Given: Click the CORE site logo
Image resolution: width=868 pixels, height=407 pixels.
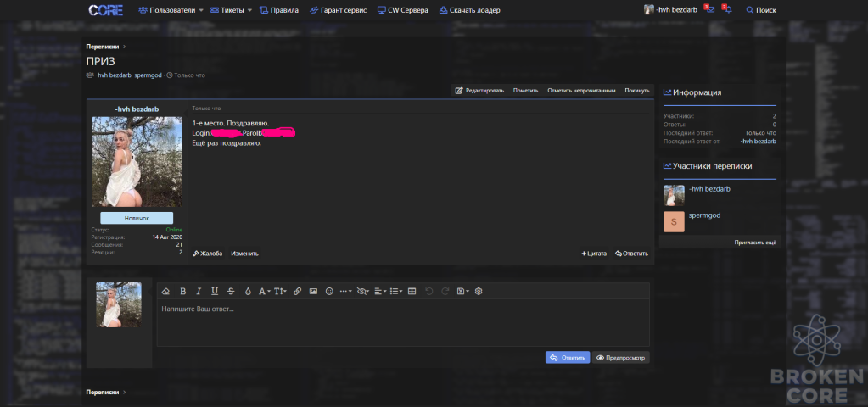Looking at the screenshot, I should click(x=106, y=10).
